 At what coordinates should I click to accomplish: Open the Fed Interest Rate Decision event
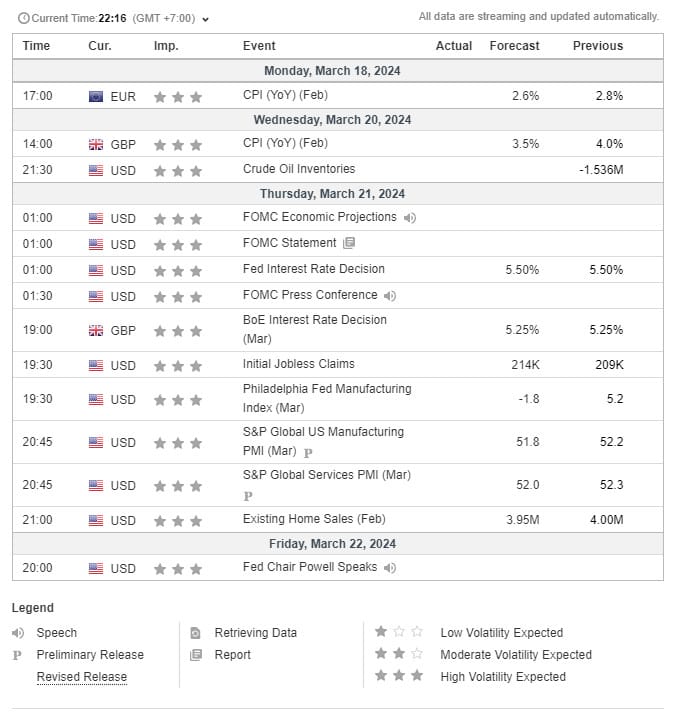[313, 269]
